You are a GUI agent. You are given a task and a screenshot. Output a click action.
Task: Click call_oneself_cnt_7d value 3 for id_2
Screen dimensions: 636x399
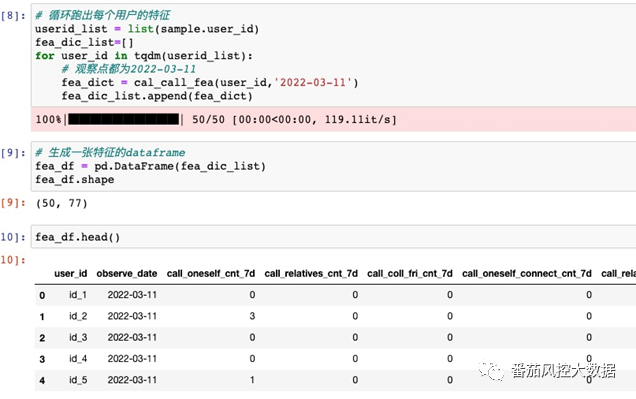tap(252, 316)
